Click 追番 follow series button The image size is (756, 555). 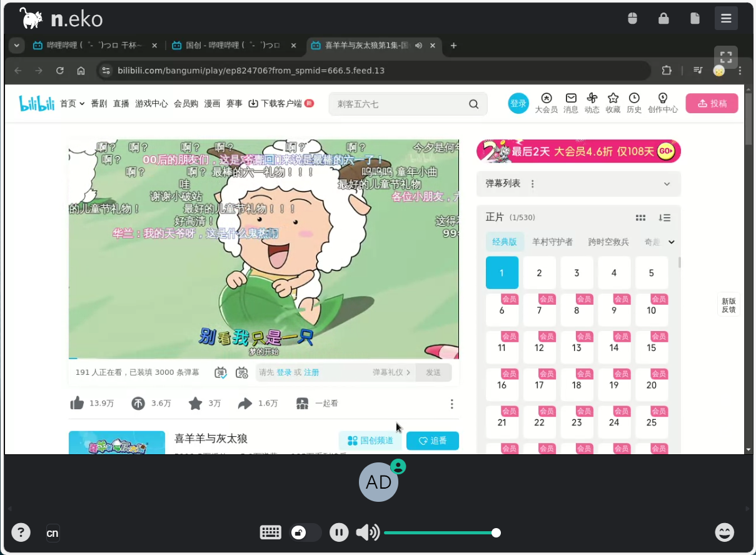(x=433, y=440)
